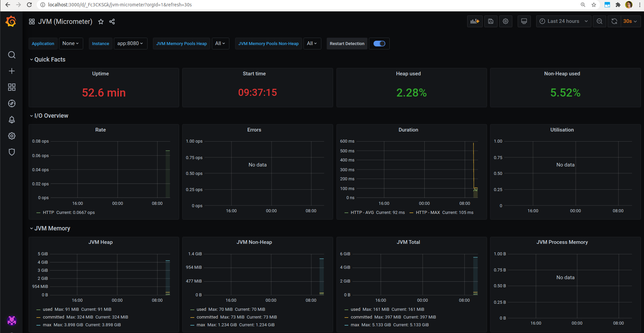Open the Instance app:8080 dropdown
This screenshot has height=333, width=644.
point(130,43)
